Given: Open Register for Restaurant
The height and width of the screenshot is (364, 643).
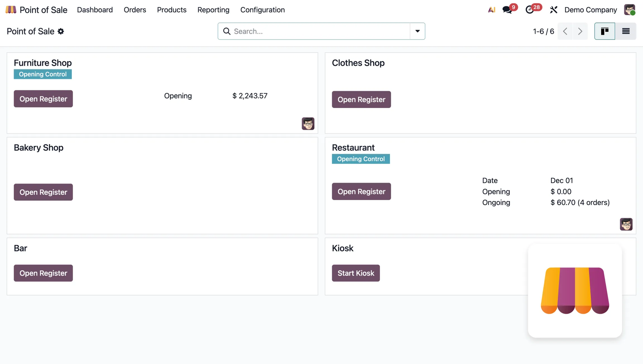Looking at the screenshot, I should tap(361, 191).
